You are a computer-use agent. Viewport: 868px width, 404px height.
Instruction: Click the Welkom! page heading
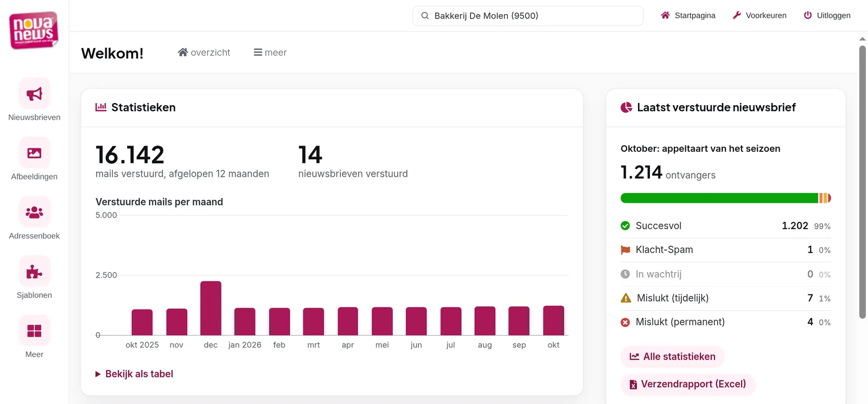click(112, 53)
